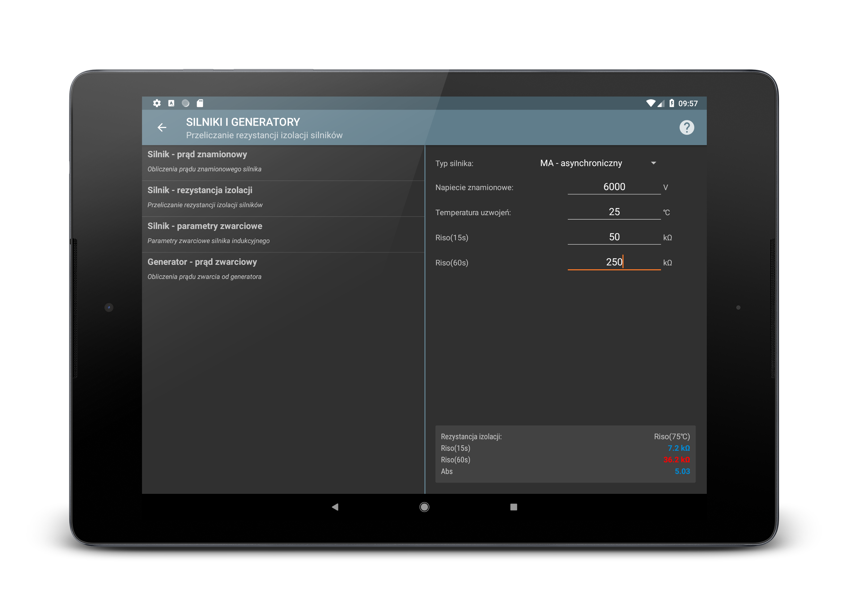Open 'Silnik - rezystancja izolacji' list item
This screenshot has height=616, width=848.
[x=283, y=199]
